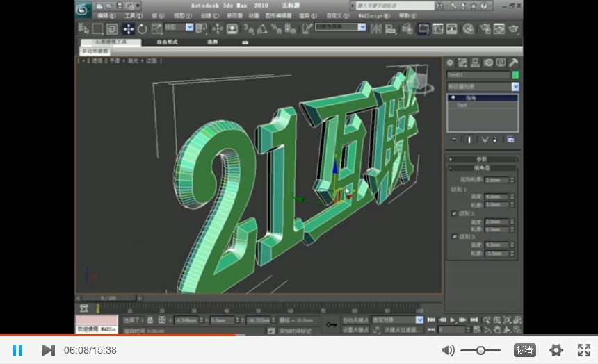This screenshot has height=364, width=598.
Task: Open the 修改器 (Modifiers) menu
Action: pyautogui.click(x=234, y=15)
